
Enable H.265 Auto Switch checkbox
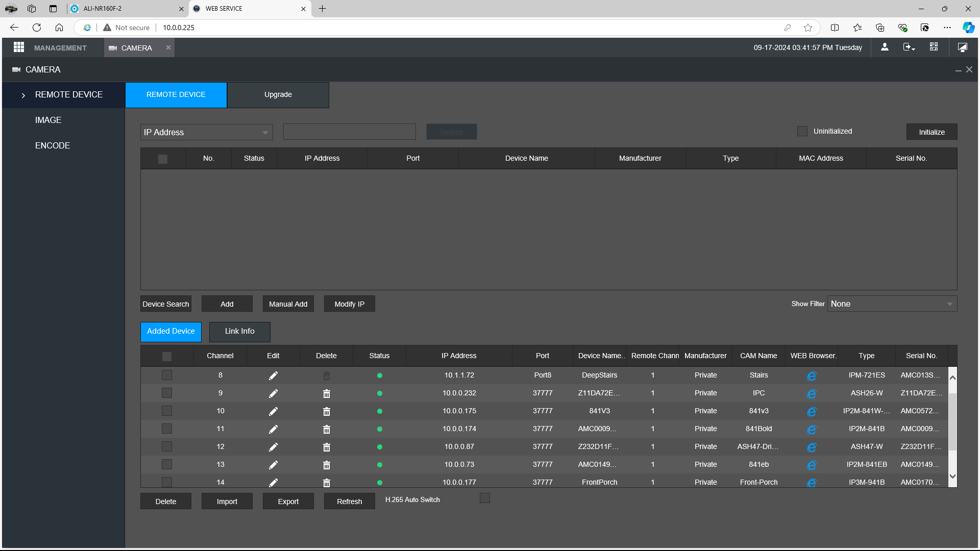click(x=485, y=498)
